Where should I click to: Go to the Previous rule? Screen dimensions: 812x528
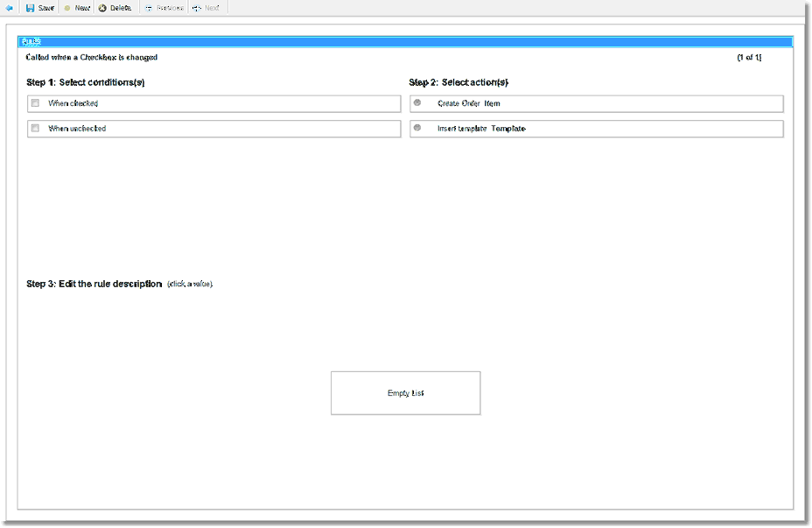[164, 8]
